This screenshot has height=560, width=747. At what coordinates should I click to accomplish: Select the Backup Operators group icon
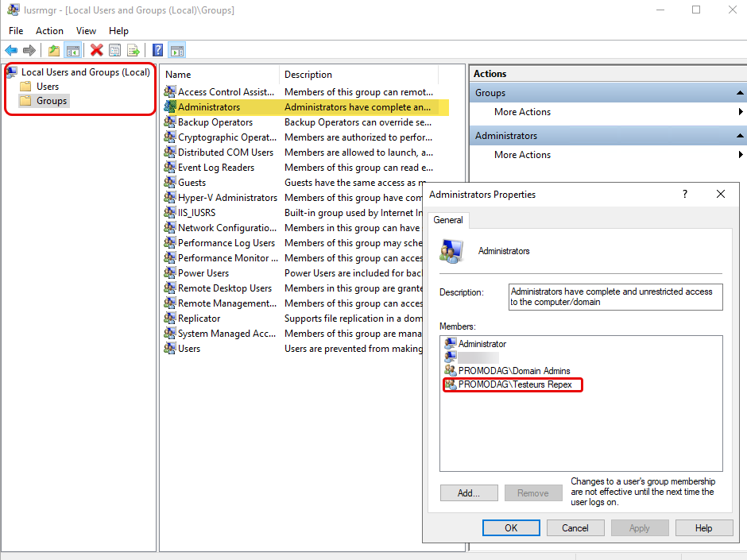[169, 122]
